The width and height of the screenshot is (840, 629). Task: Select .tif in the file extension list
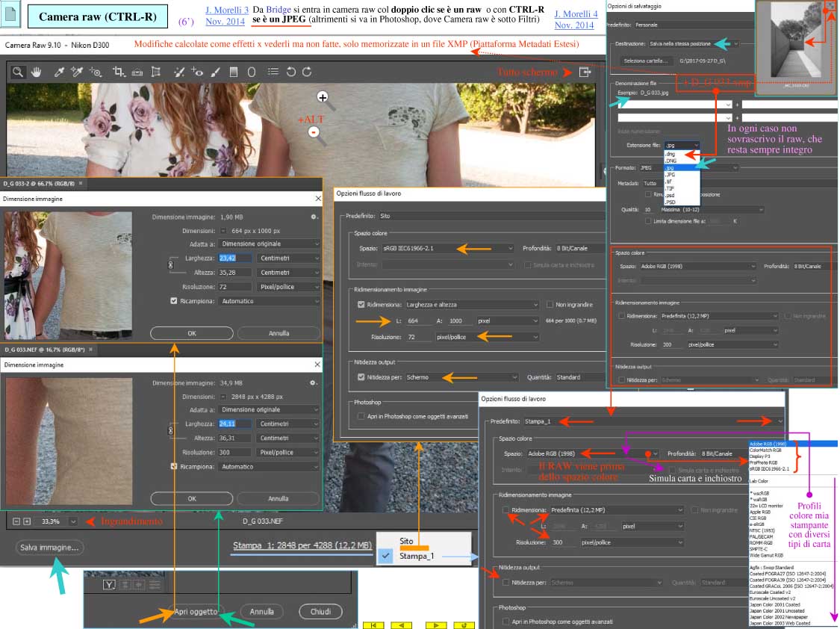(670, 182)
